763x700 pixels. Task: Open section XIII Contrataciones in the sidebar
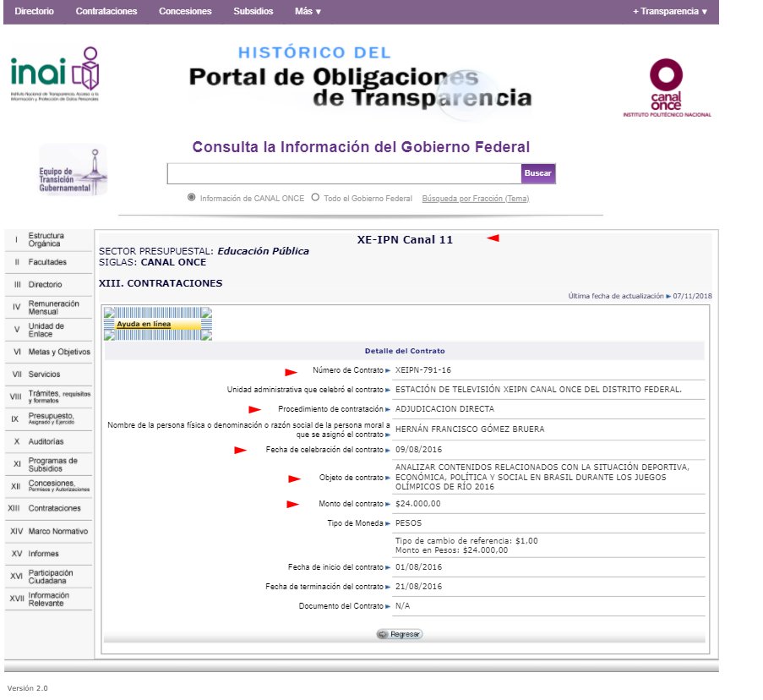pos(48,508)
